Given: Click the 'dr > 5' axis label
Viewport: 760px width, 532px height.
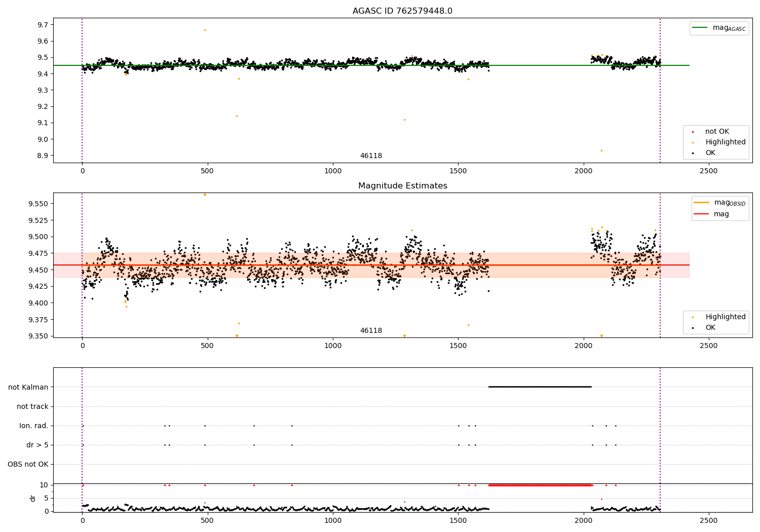Looking at the screenshot, I should tap(37, 445).
